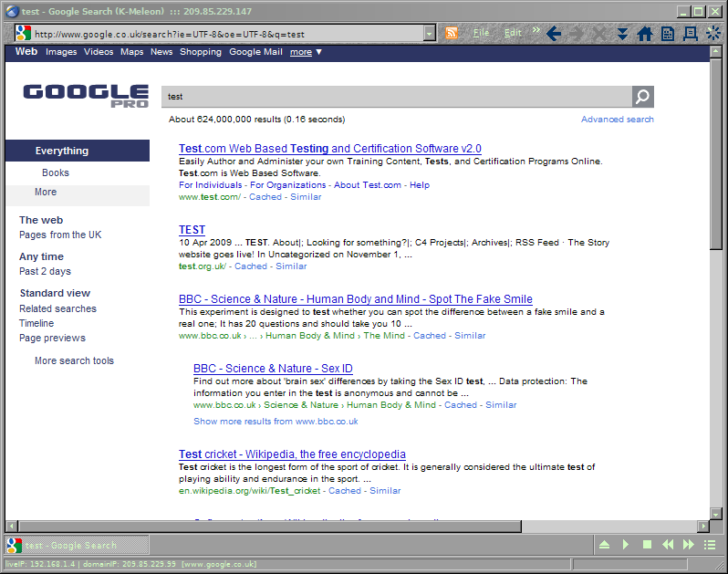This screenshot has width=728, height=574.
Task: Click the RSS feed icon in toolbar
Action: (452, 33)
